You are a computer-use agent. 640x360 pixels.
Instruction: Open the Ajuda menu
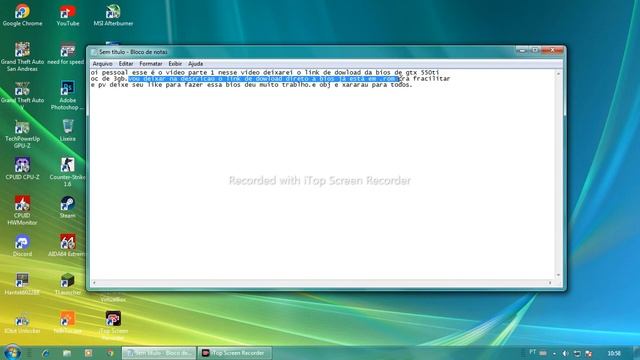point(196,64)
